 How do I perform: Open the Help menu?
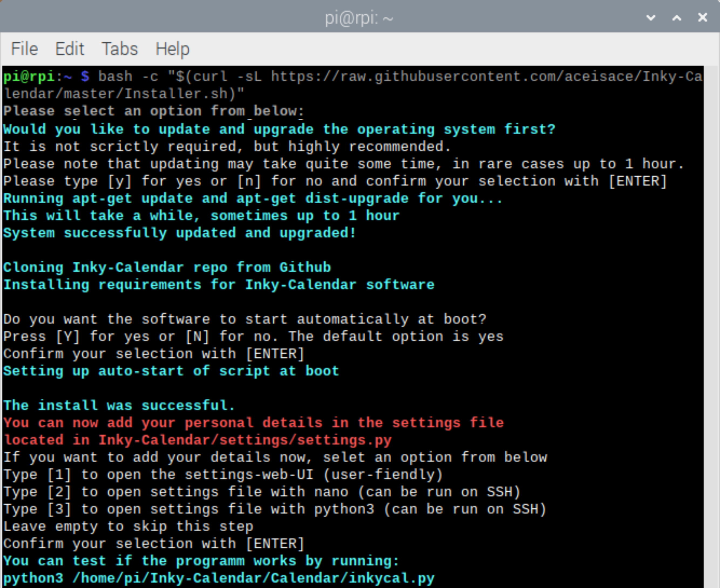[x=172, y=49]
